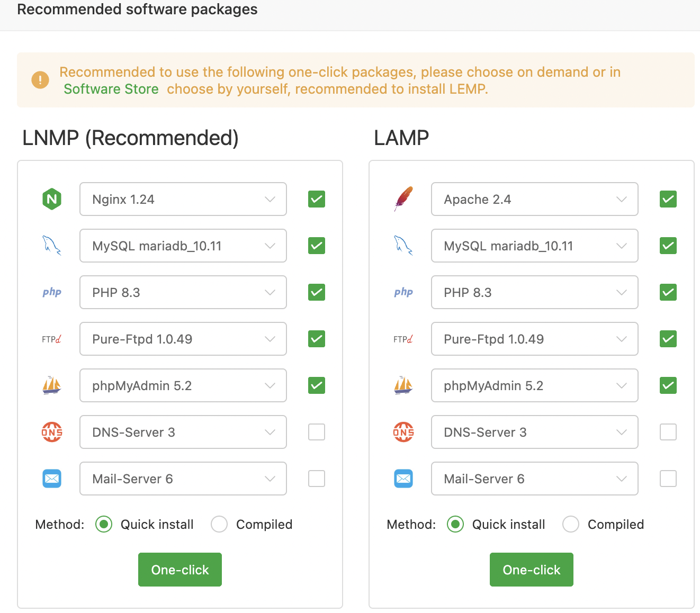
Task: Uncheck Apache 2.4 in LAMP package
Action: tap(668, 199)
